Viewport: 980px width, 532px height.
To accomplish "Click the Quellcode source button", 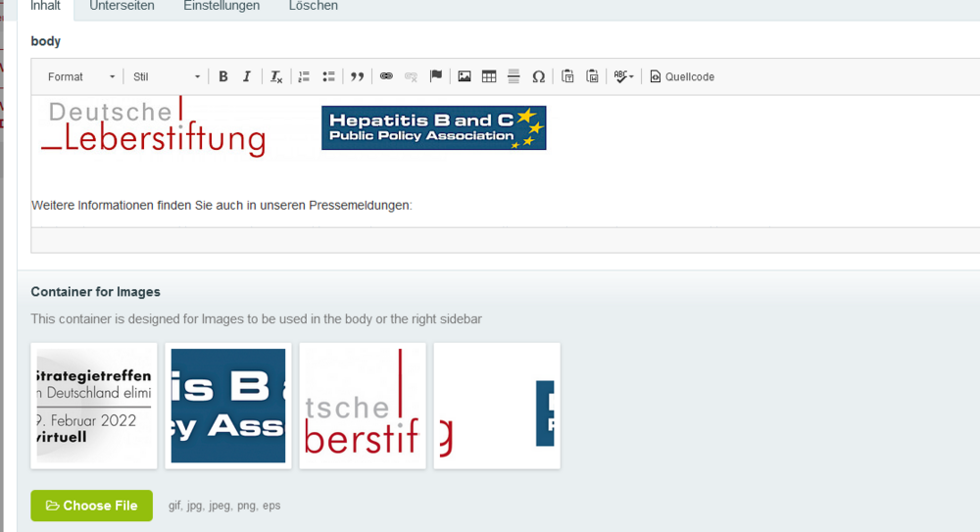I will 682,76.
